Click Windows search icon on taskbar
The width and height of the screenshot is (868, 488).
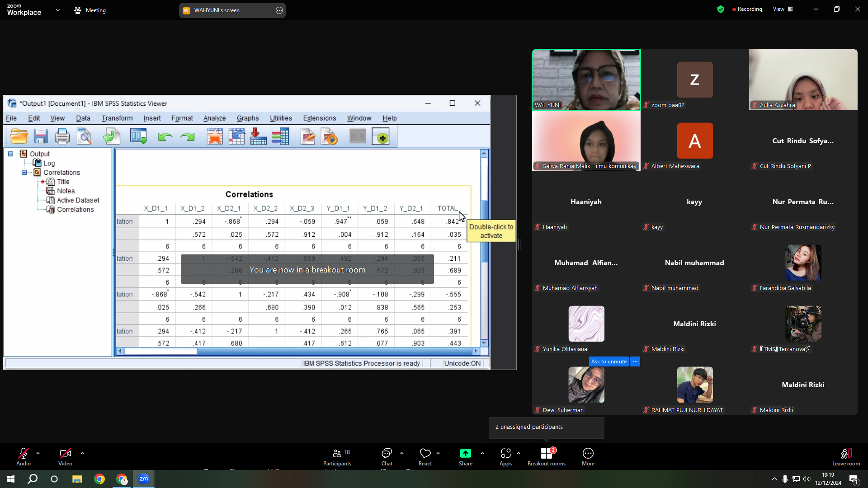33,479
